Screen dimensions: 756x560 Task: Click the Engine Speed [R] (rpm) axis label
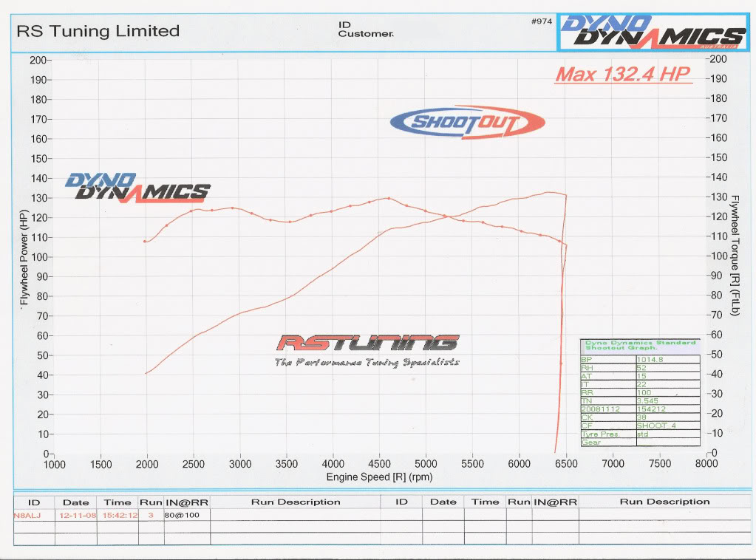[379, 477]
